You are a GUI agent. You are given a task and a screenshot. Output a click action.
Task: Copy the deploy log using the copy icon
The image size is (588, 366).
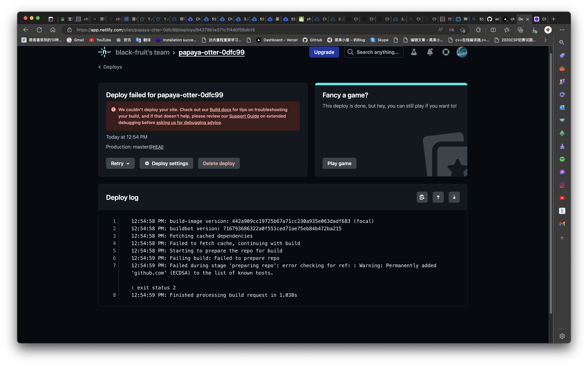click(422, 197)
